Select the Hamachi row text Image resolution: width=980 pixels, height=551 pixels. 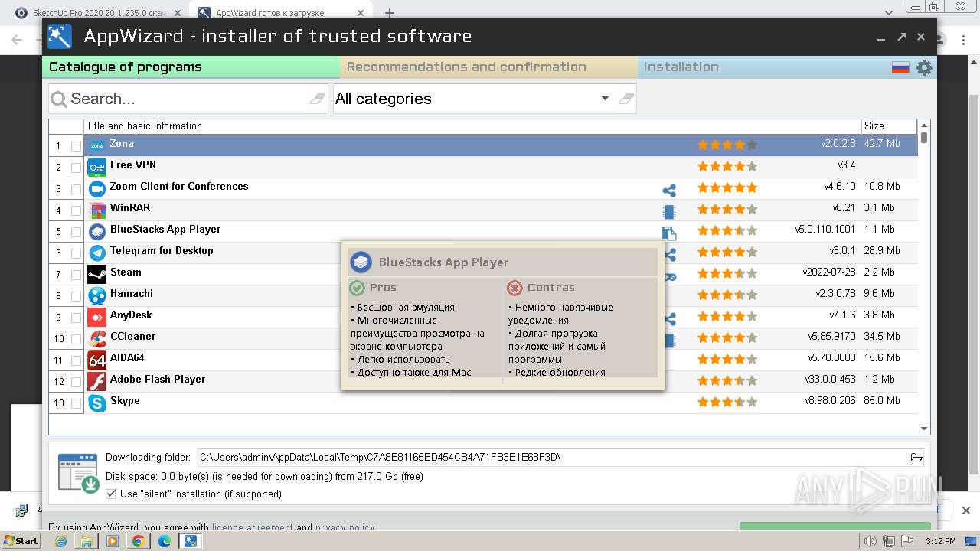132,294
